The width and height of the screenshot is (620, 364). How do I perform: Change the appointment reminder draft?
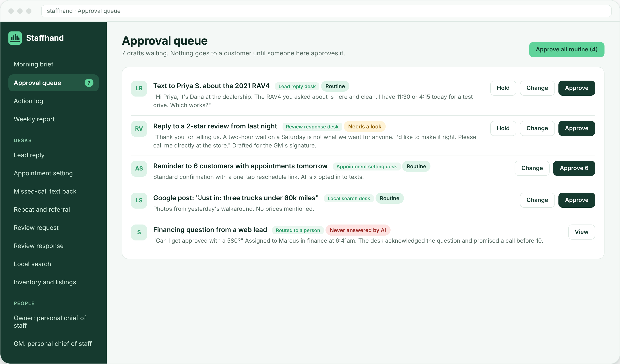pos(532,168)
